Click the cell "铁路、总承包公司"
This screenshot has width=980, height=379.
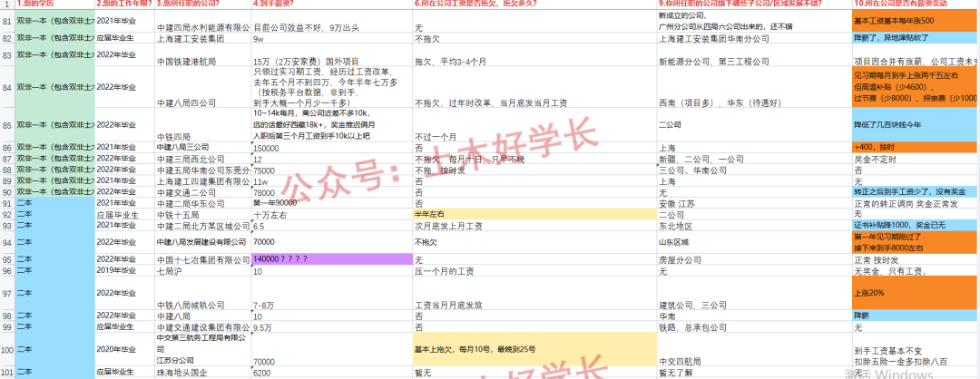[754, 326]
